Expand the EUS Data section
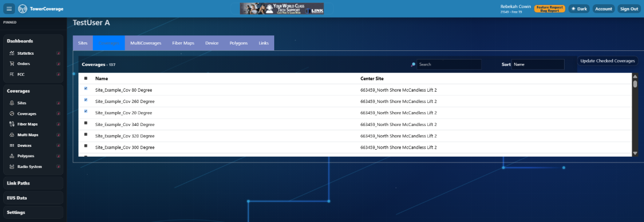This screenshot has width=644, height=222. pos(32,198)
